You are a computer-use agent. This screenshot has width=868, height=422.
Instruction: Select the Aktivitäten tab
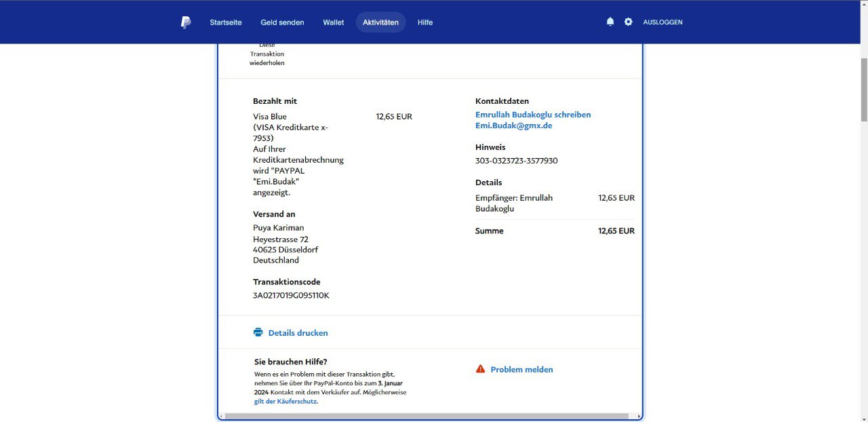380,22
